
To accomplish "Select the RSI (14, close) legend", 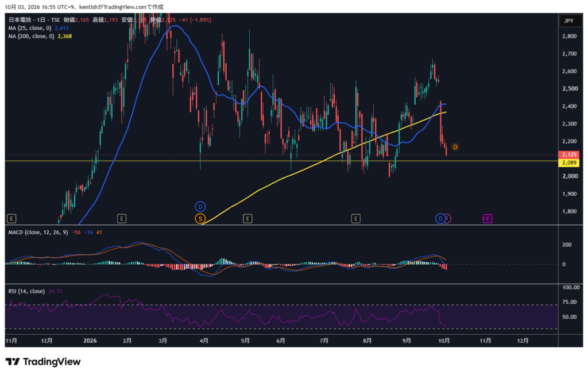I will (x=26, y=291).
